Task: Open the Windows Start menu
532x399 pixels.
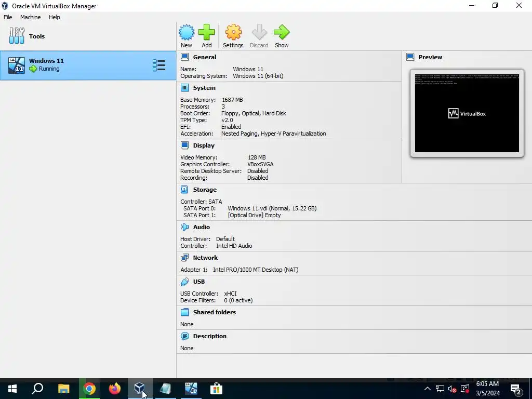Action: tap(12, 389)
